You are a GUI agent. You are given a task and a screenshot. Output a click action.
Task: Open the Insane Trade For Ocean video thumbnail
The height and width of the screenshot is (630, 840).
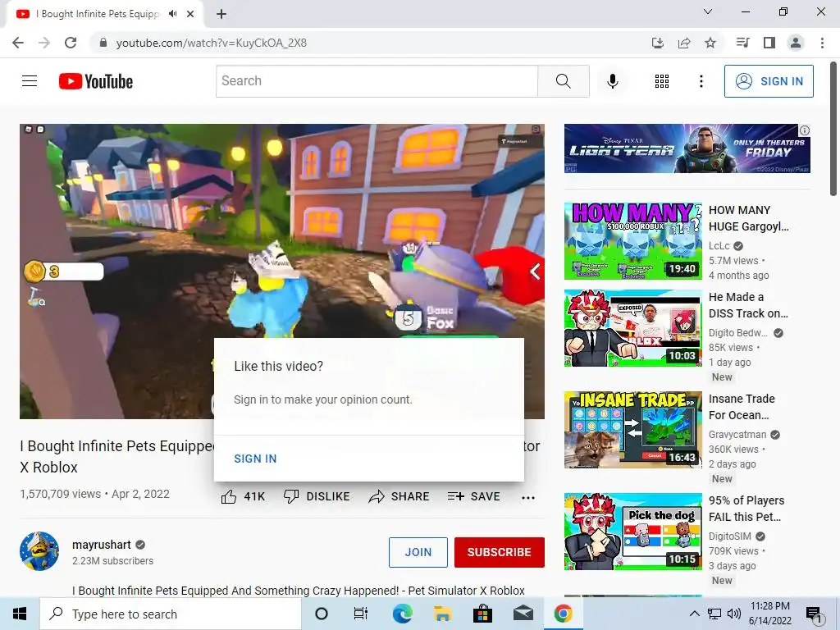click(x=632, y=430)
